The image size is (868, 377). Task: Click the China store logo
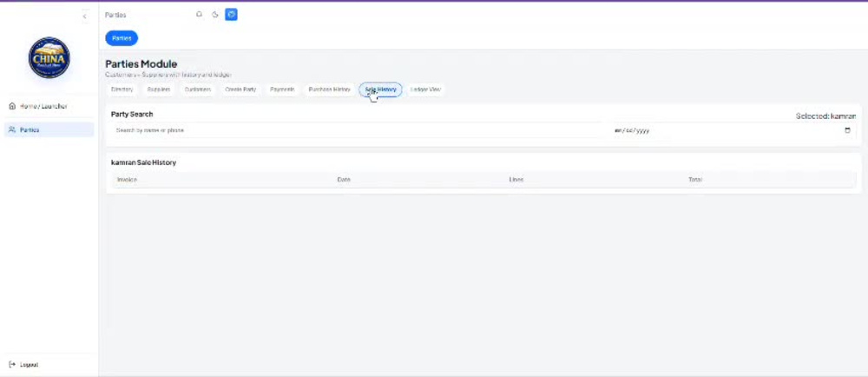click(49, 57)
